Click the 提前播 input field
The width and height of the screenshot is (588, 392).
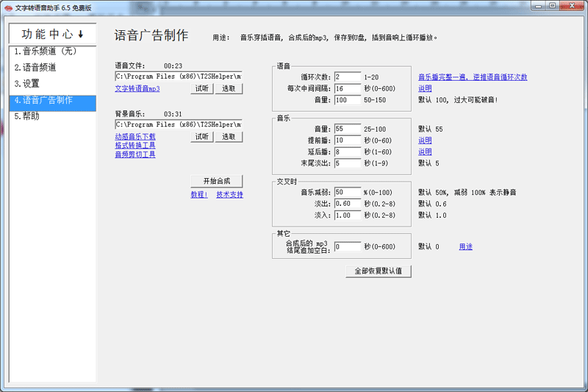(x=348, y=140)
